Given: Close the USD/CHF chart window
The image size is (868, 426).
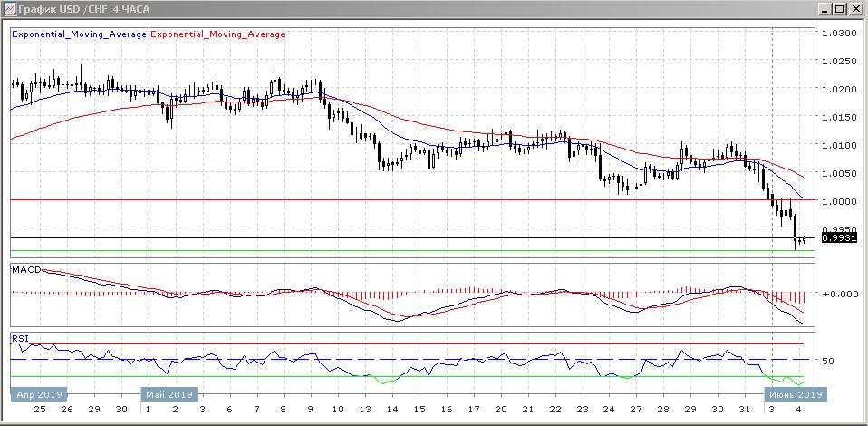Looking at the screenshot, I should tap(855, 9).
